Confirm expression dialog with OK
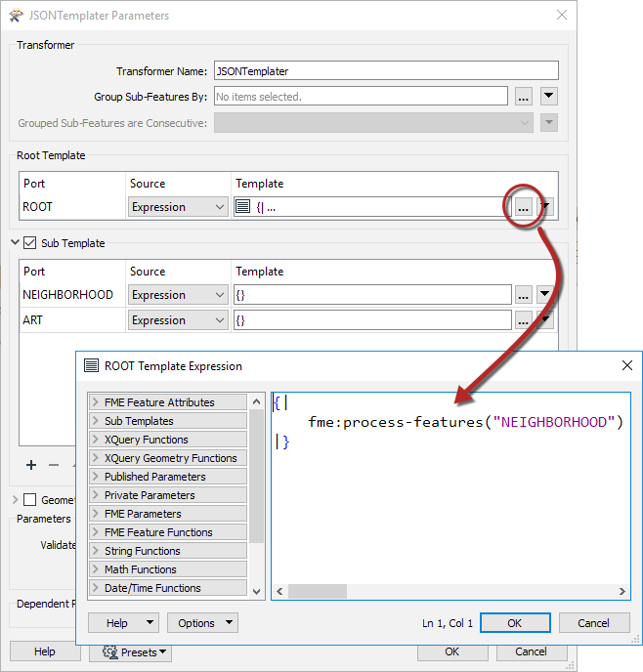 tap(515, 623)
